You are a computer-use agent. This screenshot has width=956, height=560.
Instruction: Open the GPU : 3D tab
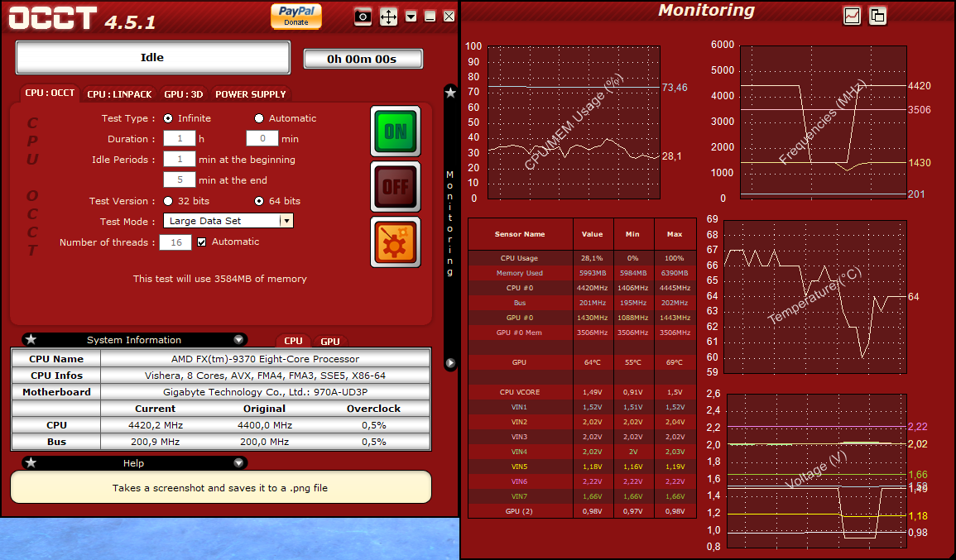(184, 94)
